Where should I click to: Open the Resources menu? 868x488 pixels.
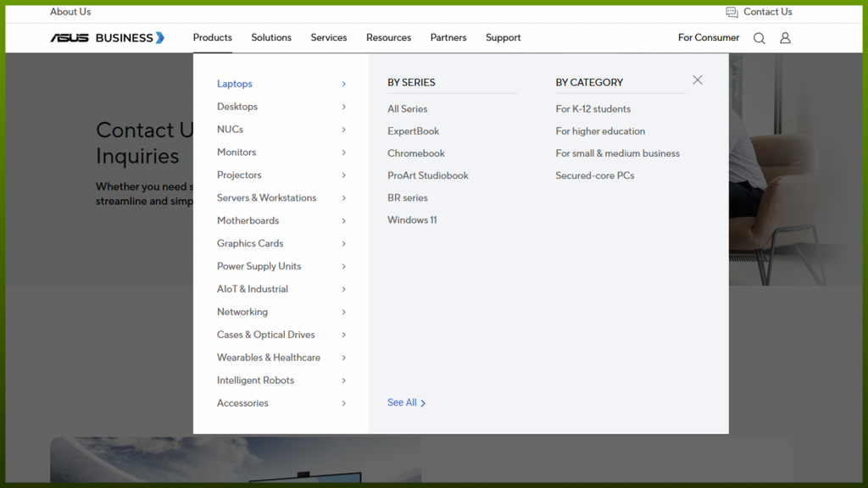[388, 37]
